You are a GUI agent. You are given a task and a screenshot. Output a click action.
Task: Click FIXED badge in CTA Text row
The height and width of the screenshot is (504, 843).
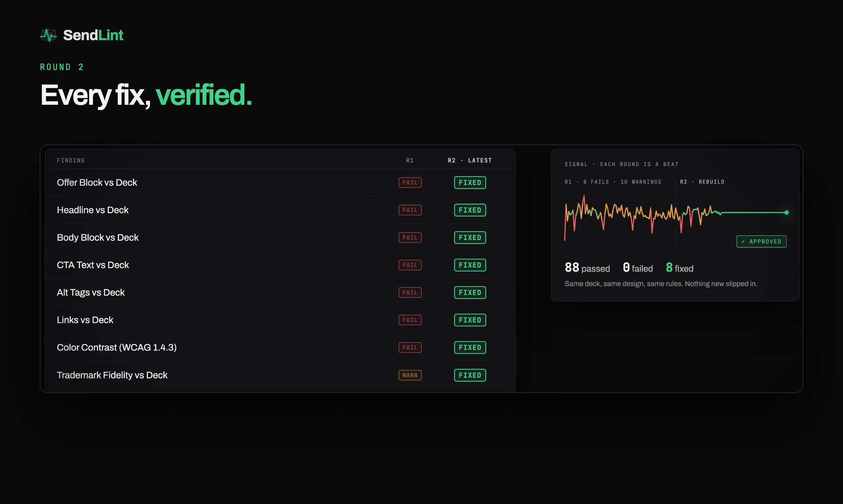470,265
